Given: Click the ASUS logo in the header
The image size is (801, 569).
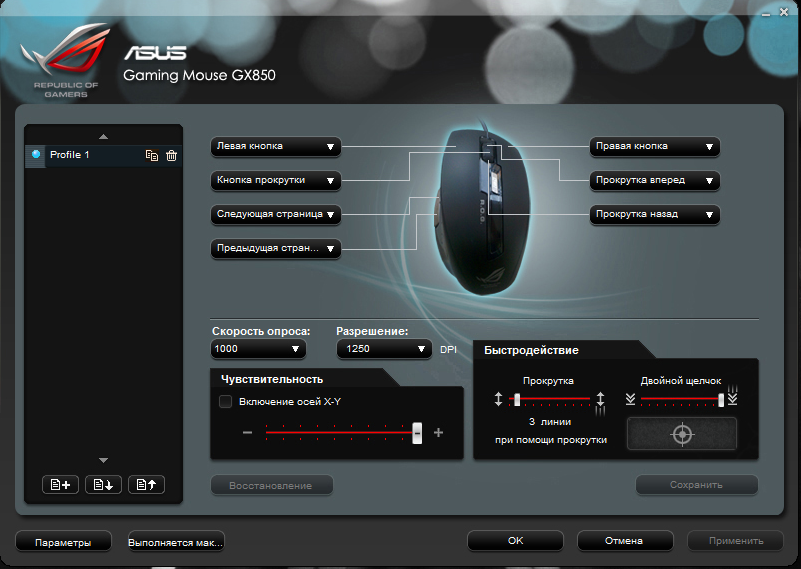Looking at the screenshot, I should click(x=156, y=53).
